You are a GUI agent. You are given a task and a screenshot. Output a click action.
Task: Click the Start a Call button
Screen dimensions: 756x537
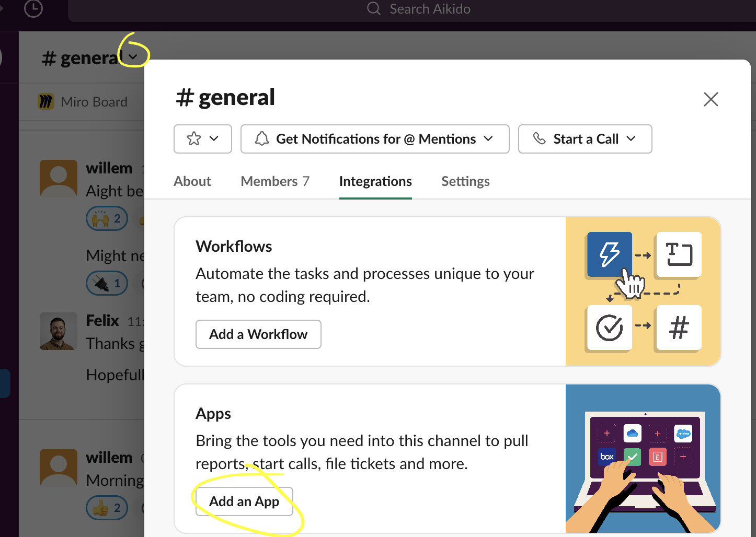pos(585,139)
